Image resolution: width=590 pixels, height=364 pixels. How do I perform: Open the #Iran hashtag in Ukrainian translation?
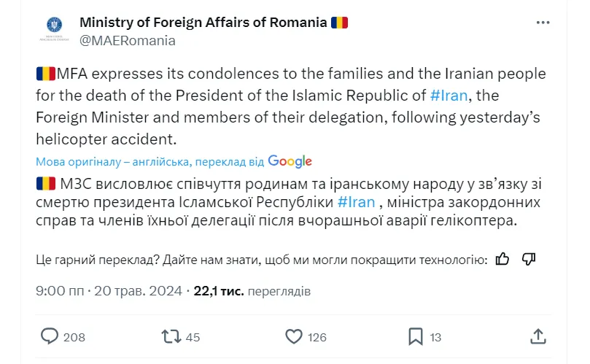pyautogui.click(x=357, y=201)
